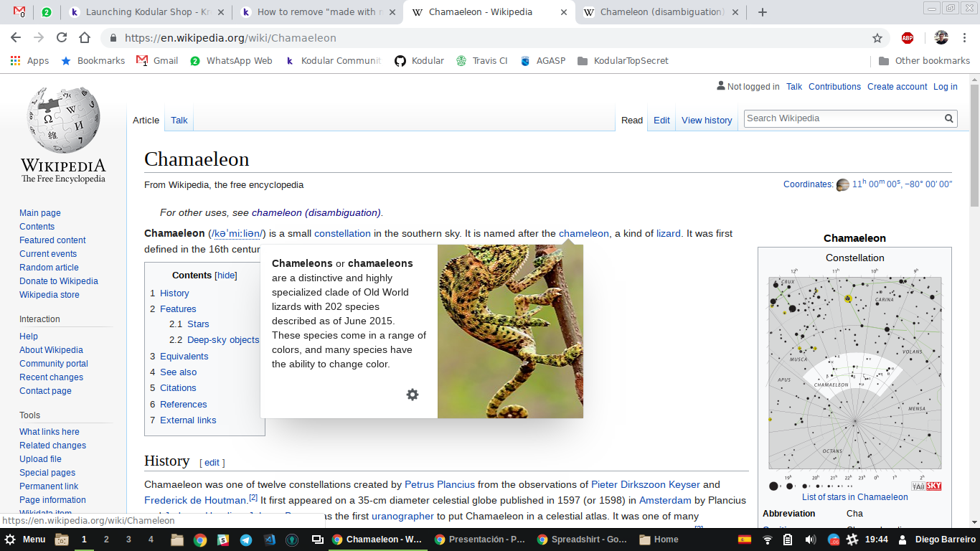Open the Gmail bookmark

[x=157, y=61]
